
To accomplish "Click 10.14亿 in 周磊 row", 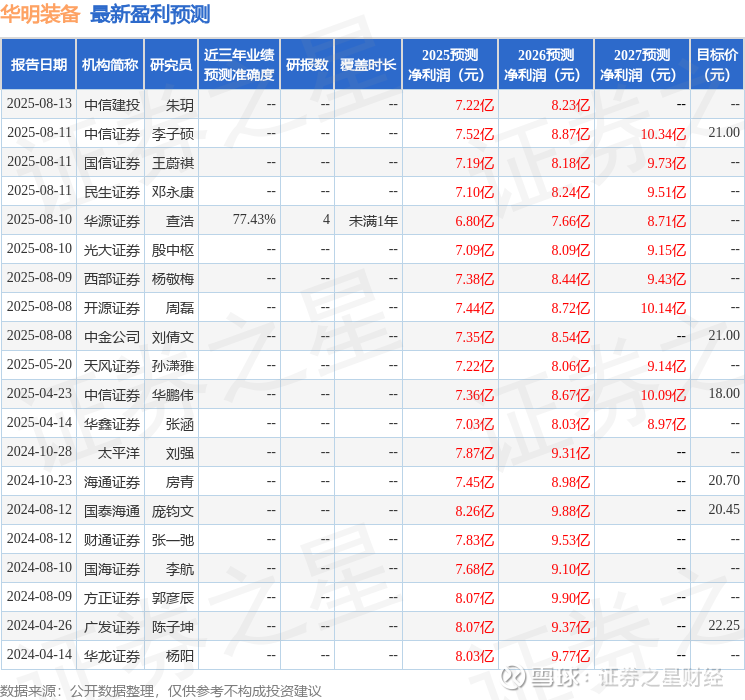I will click(x=663, y=308).
